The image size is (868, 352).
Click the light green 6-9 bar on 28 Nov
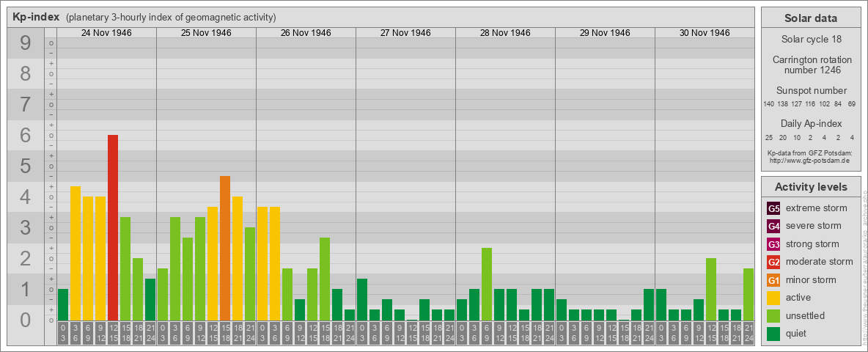(x=487, y=284)
